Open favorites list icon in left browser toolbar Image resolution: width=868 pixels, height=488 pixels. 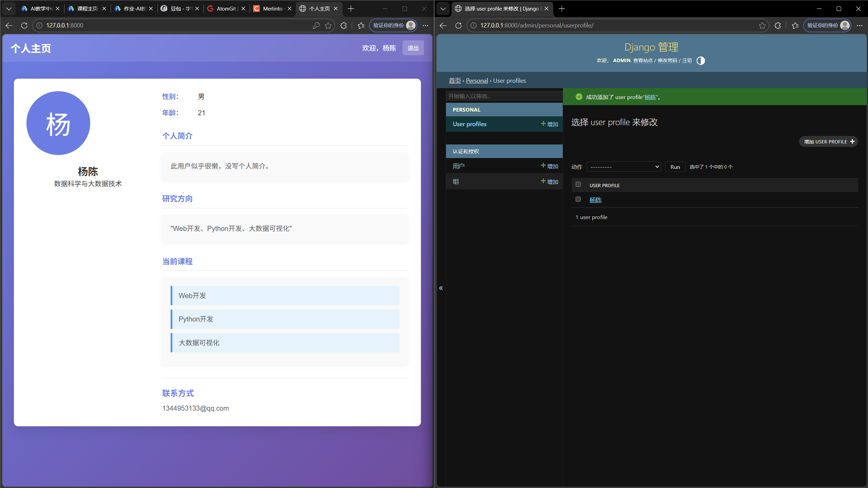coord(361,25)
